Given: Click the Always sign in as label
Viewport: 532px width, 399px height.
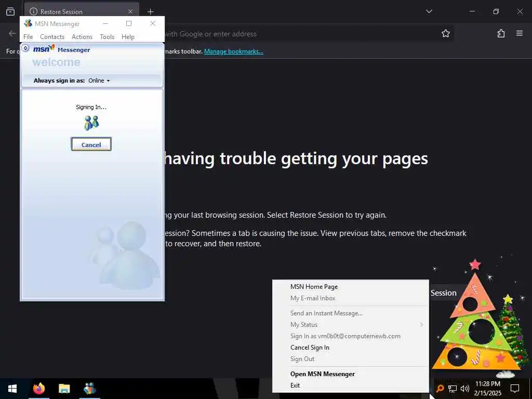Looking at the screenshot, I should point(59,81).
